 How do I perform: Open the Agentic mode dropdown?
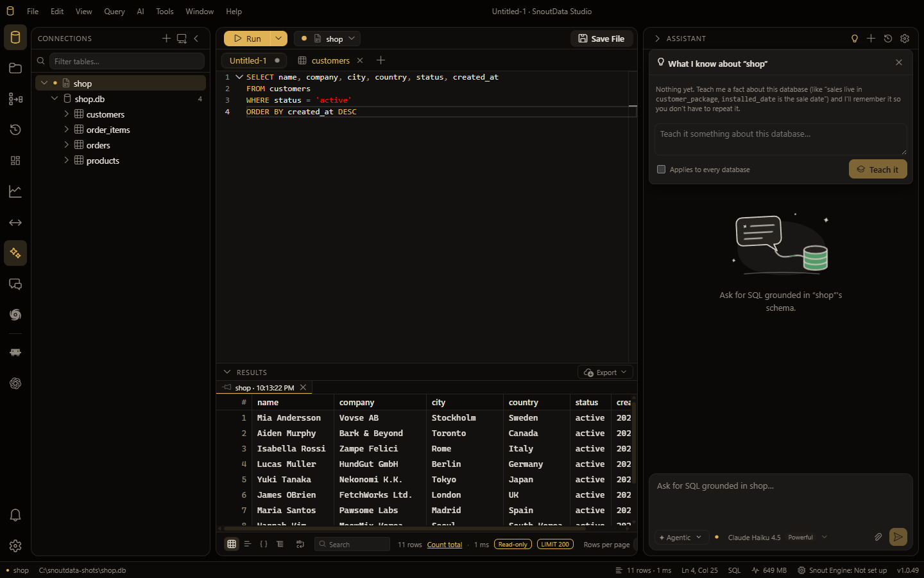[x=681, y=538]
